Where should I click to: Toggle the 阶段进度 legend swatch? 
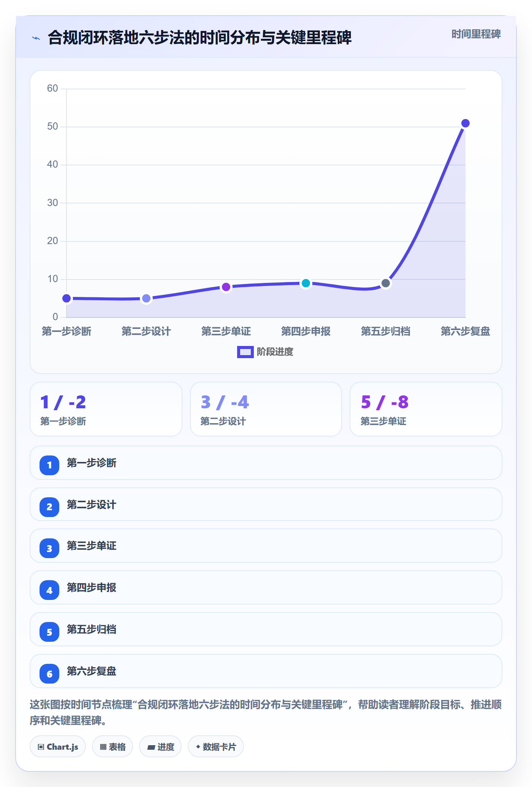245,352
